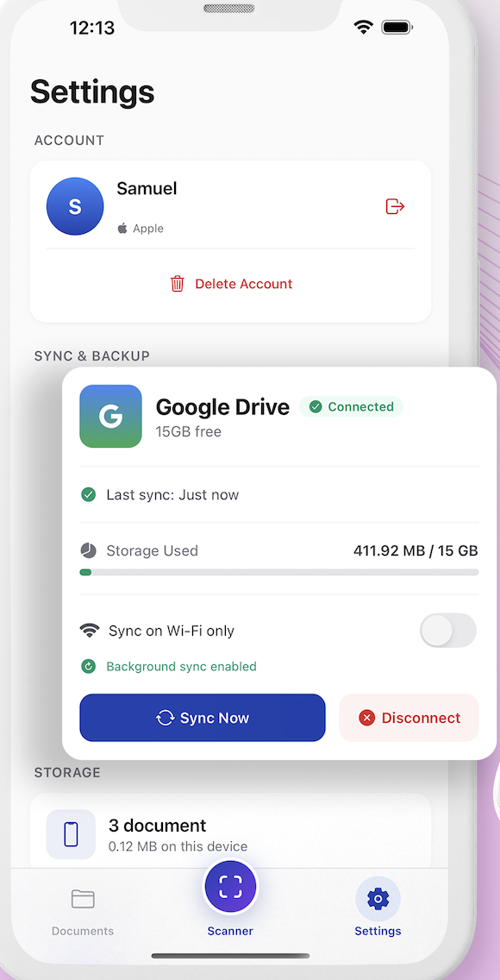Click the Storage Used progress bar
The image size is (500, 980).
click(279, 572)
